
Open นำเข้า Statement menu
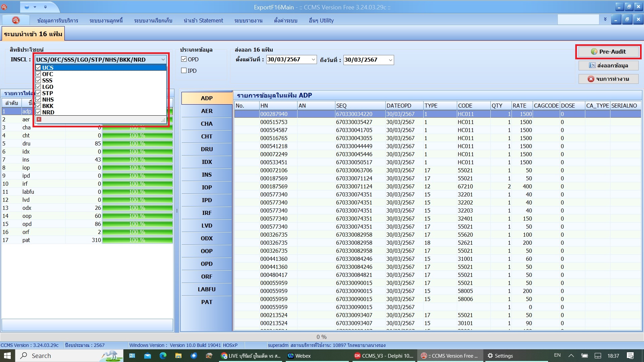coord(203,20)
